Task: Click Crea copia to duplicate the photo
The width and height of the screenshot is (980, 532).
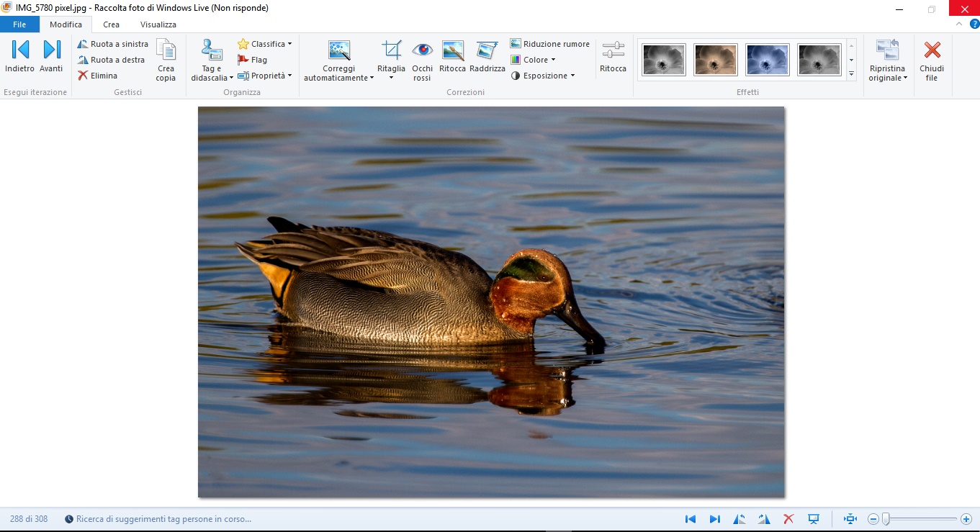Action: 166,60
